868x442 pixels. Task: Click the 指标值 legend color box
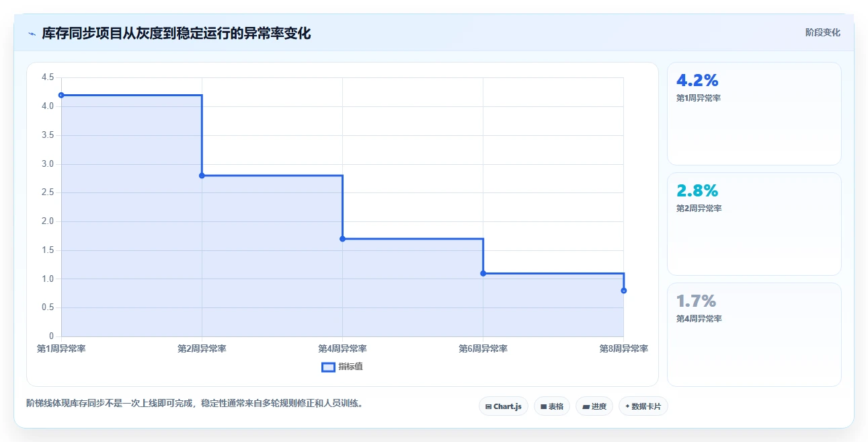point(328,367)
